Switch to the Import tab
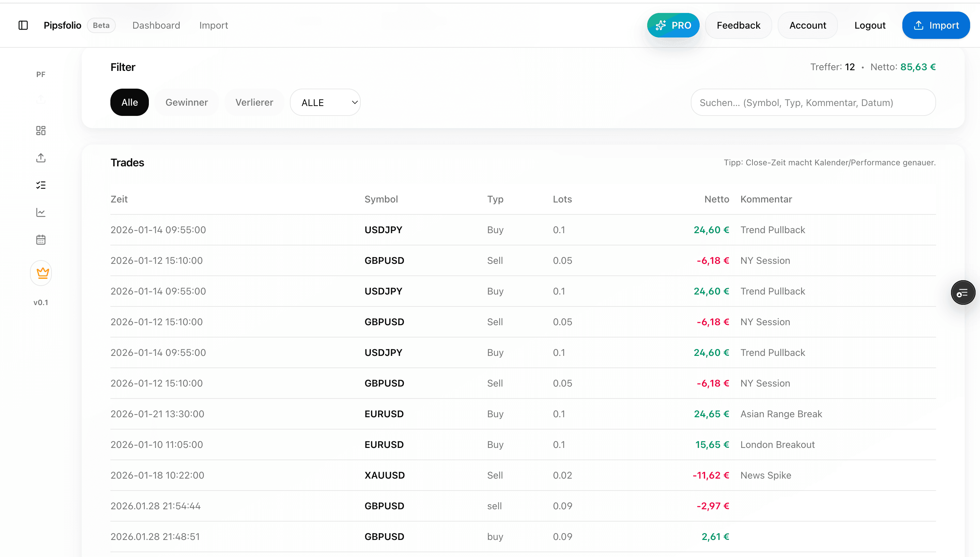The width and height of the screenshot is (980, 557). coord(214,25)
